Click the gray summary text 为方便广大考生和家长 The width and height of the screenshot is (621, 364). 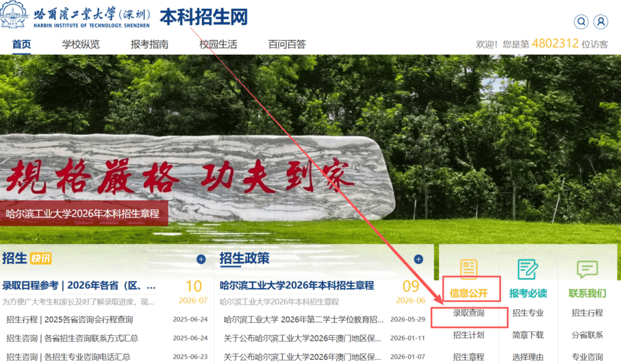point(78,302)
